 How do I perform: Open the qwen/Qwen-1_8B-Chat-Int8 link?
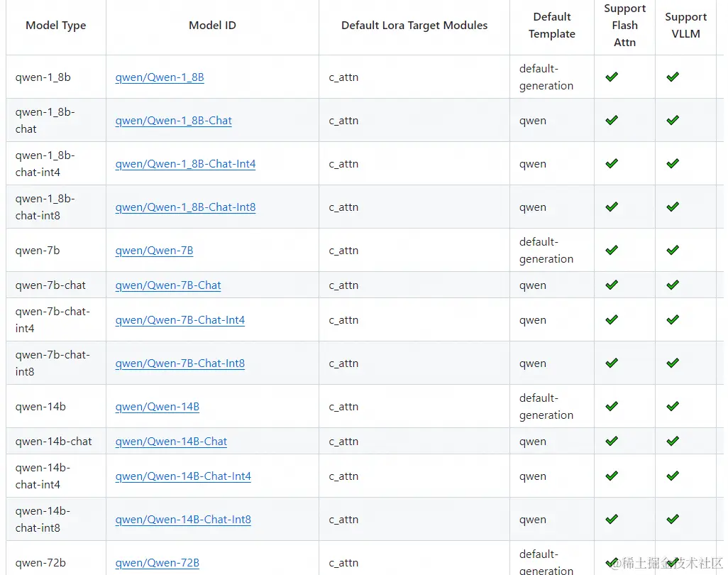click(185, 207)
